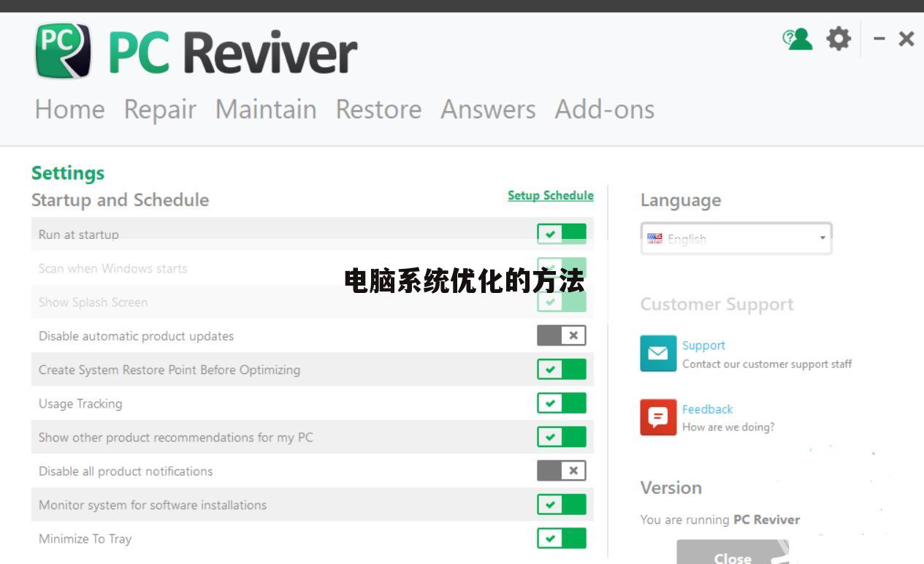Click 'Monitor system for software installations' label

pos(153,505)
